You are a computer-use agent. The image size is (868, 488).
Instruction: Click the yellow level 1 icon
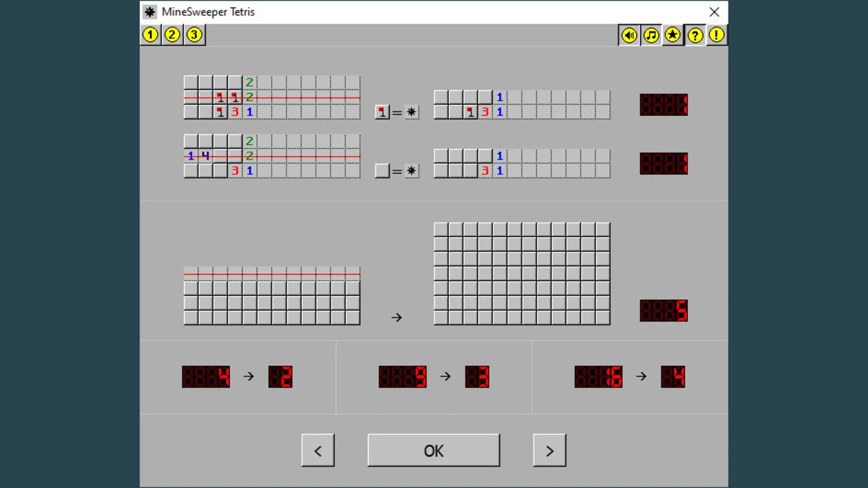pos(150,35)
